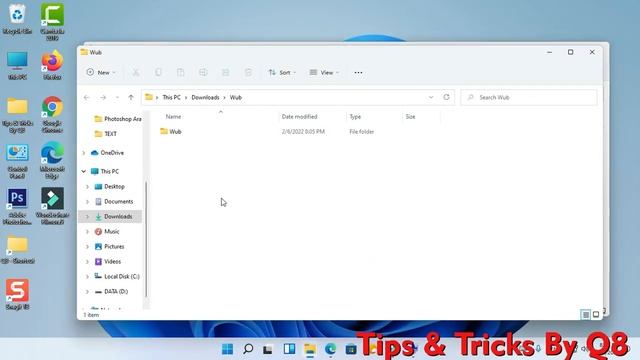Sort by Name column header
Screen dimensions: 640x360
pos(173,117)
